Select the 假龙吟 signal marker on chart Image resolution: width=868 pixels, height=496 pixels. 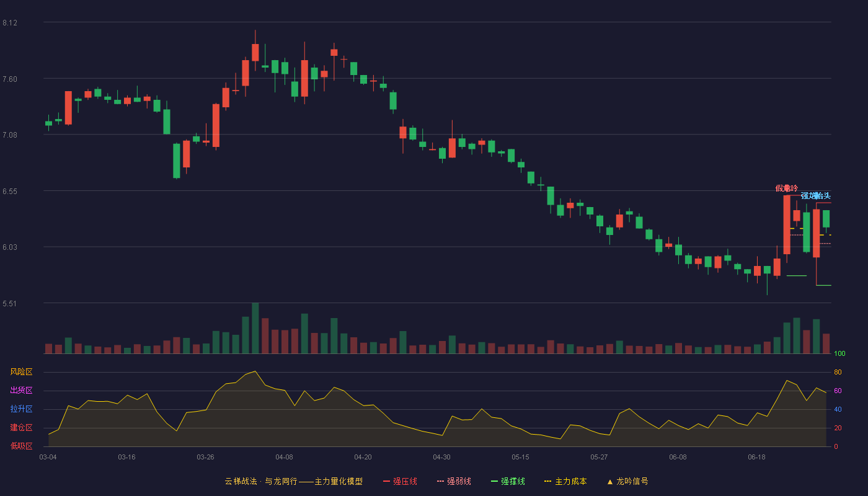coord(787,188)
